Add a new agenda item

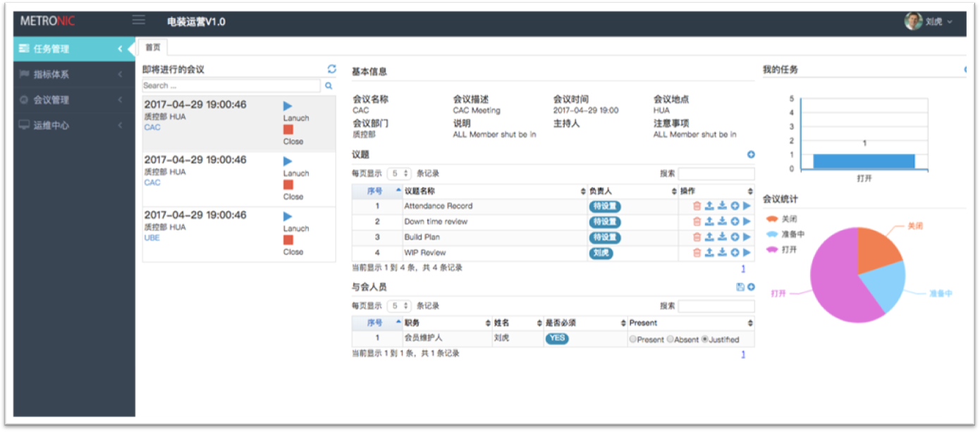(x=751, y=154)
